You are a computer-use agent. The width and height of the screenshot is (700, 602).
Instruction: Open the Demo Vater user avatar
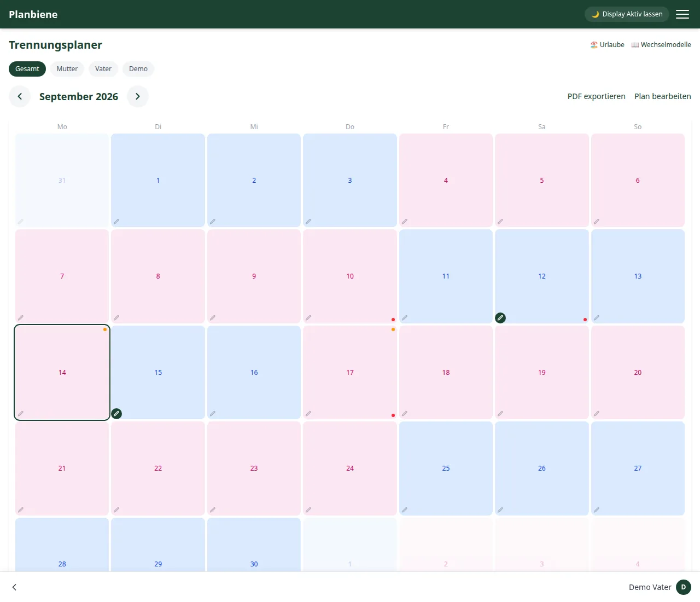(x=684, y=587)
